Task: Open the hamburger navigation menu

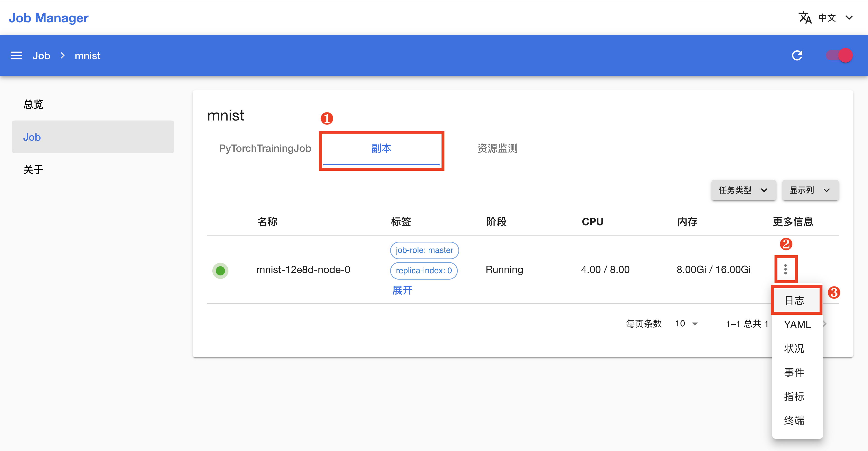Action: pos(16,56)
